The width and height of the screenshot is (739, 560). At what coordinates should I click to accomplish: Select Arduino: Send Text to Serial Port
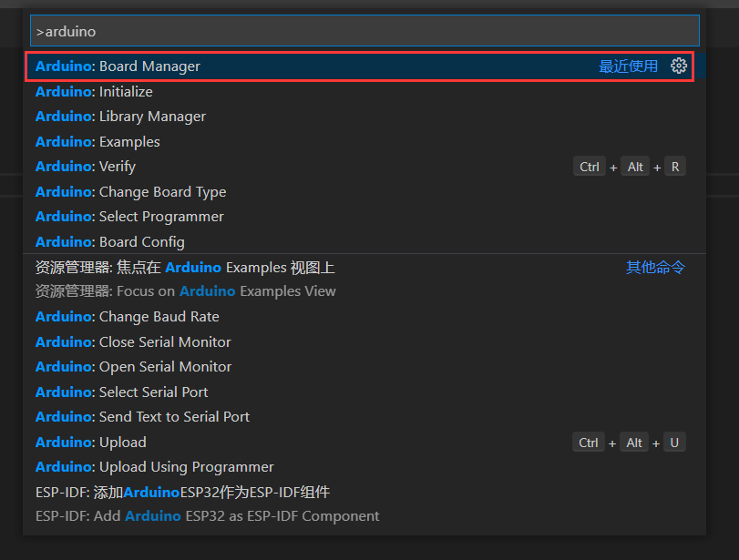pos(364,417)
